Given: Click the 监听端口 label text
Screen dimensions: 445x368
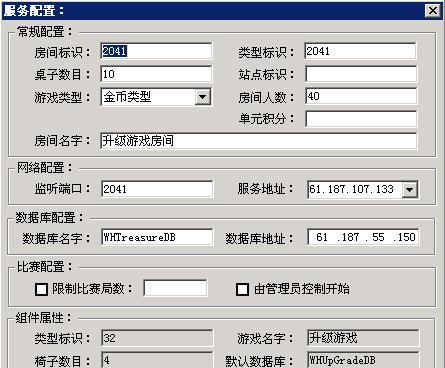Looking at the screenshot, I should pyautogui.click(x=62, y=189).
